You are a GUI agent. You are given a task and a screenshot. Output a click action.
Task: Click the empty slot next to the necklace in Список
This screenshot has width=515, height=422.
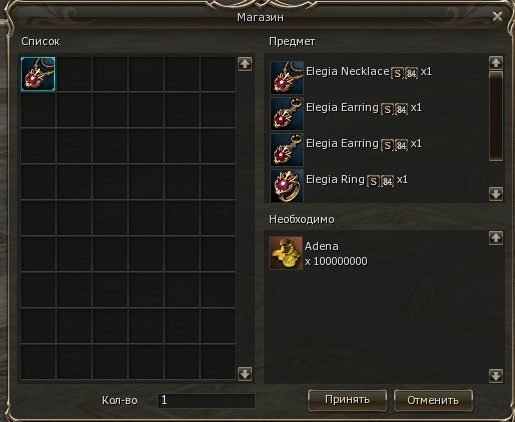point(74,74)
